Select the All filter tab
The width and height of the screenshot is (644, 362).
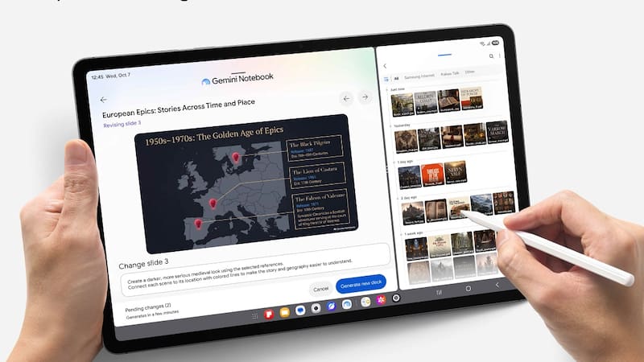396,78
